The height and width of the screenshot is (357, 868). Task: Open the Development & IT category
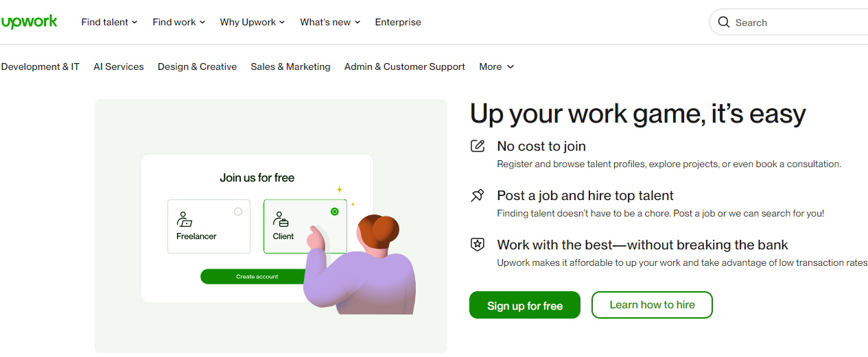coord(40,66)
